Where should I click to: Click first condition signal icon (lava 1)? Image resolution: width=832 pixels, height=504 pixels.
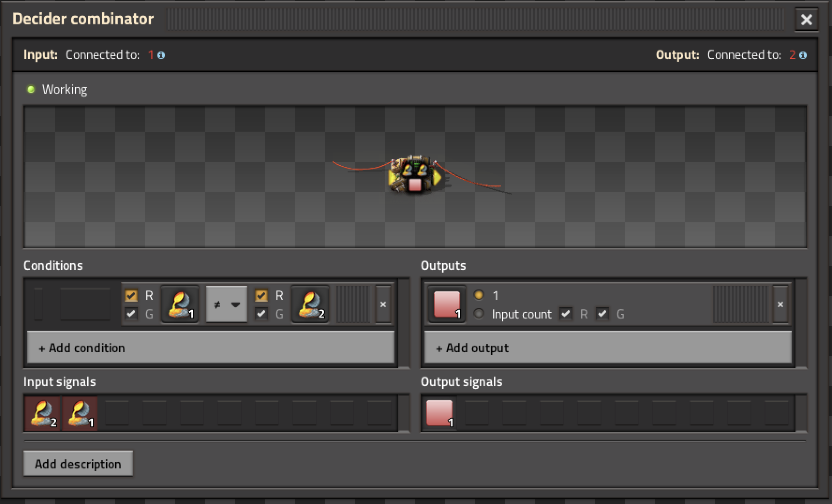(180, 304)
